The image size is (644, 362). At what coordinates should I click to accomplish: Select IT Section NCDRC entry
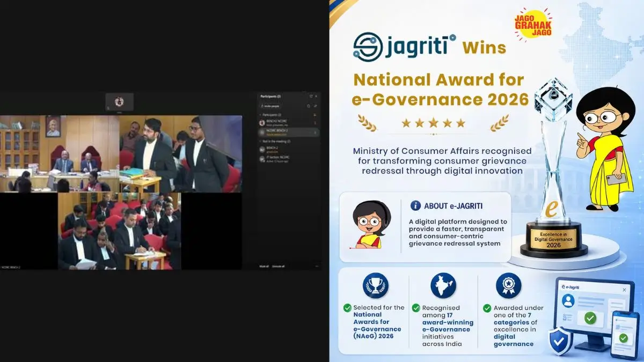point(289,159)
